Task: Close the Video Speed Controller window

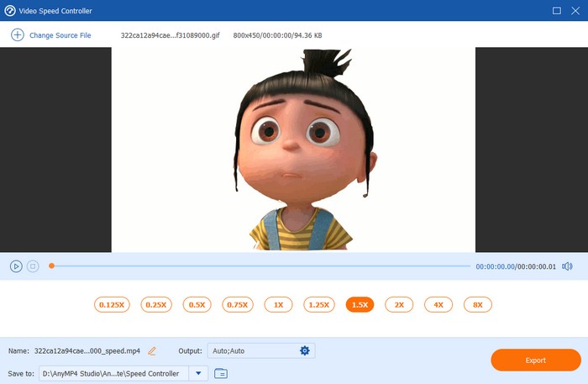Action: point(575,10)
